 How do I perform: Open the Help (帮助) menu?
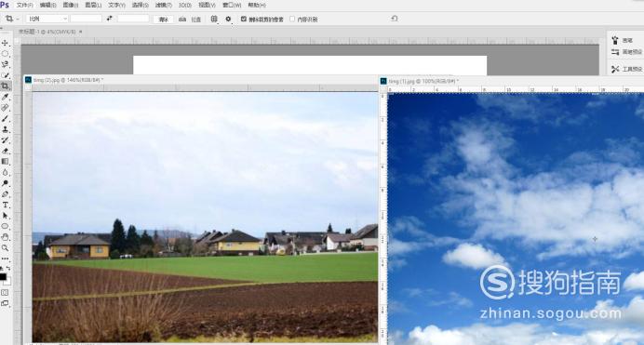pyautogui.click(x=257, y=6)
